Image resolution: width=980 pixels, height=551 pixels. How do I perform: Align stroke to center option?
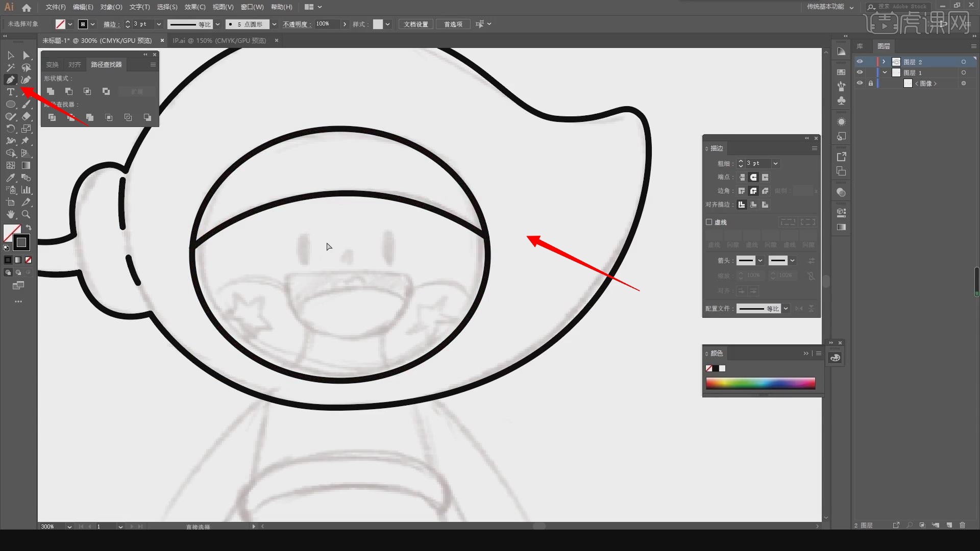742,205
